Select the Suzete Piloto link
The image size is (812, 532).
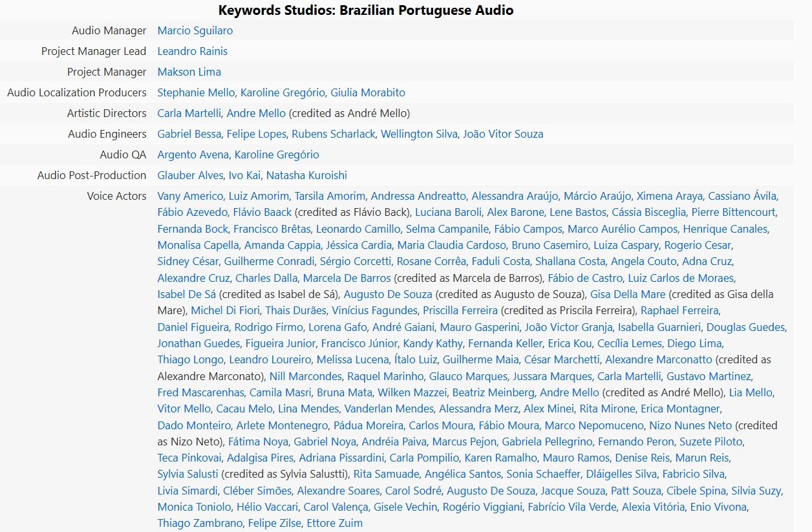(711, 442)
